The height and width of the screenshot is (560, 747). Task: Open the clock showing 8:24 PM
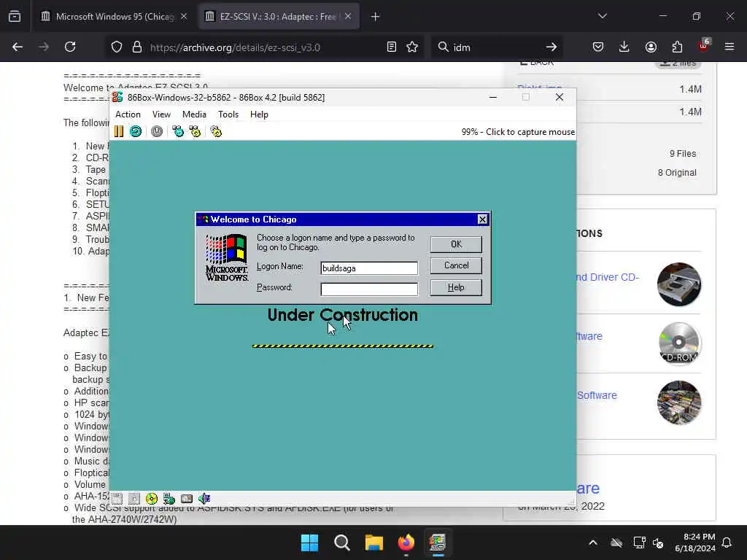(695, 542)
